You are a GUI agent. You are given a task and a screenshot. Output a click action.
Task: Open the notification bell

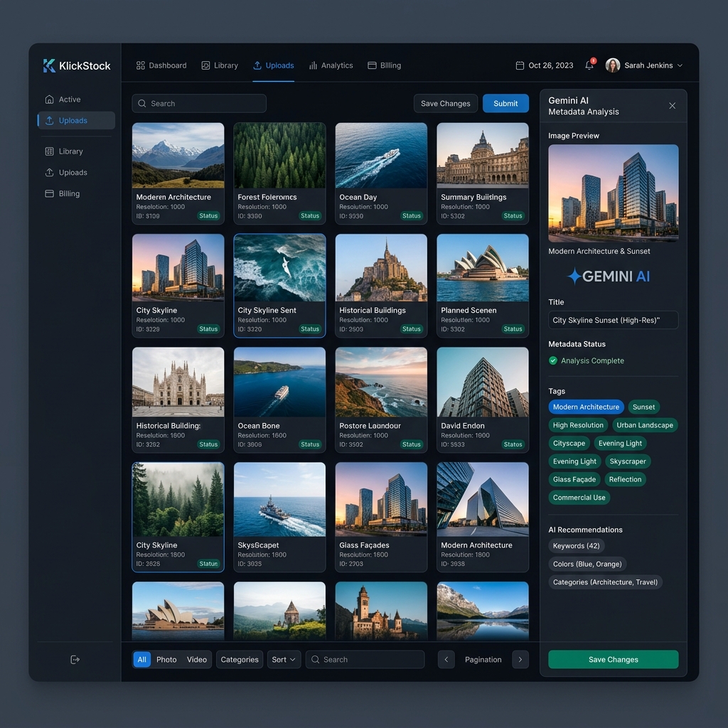point(589,65)
